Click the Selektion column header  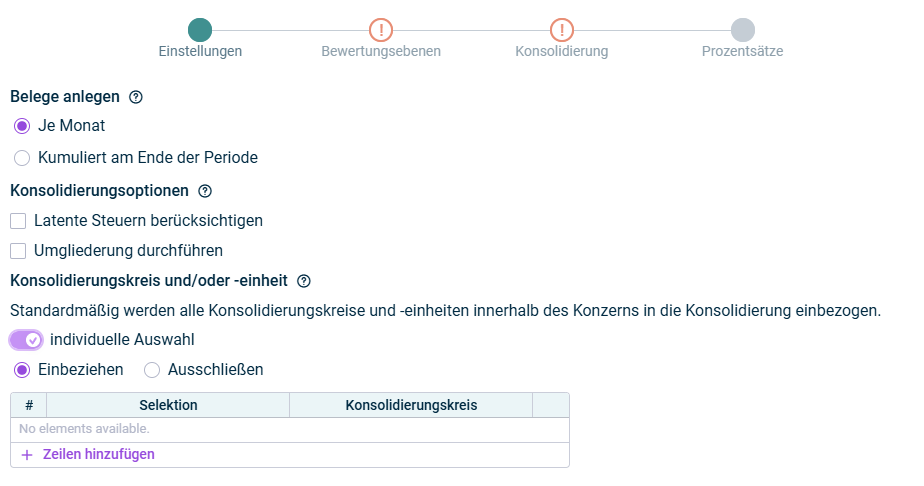coord(168,405)
